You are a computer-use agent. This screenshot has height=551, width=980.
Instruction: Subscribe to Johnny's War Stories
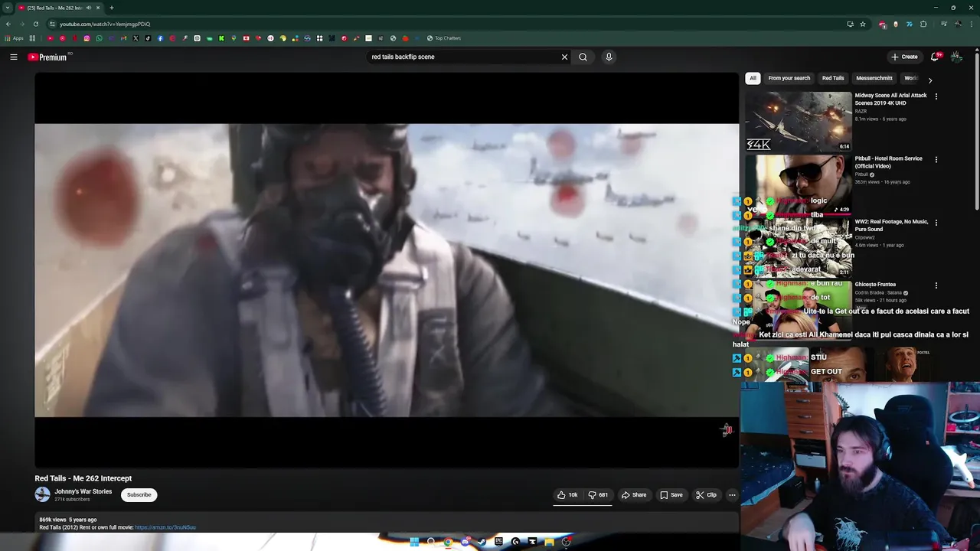(x=139, y=495)
